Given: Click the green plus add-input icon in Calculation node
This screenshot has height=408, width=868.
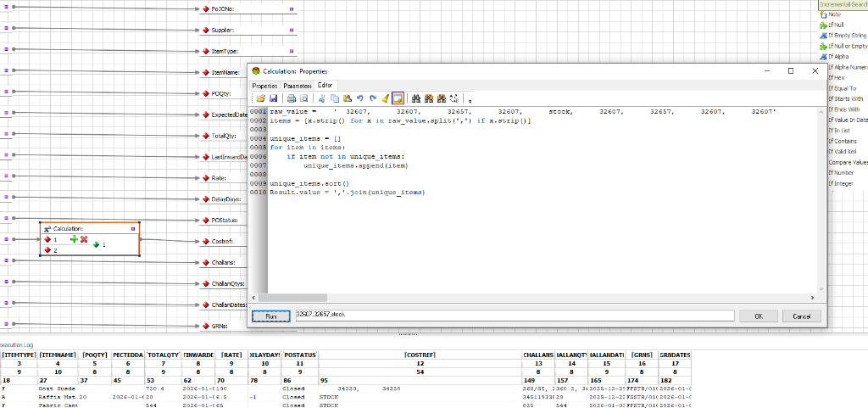Looking at the screenshot, I should tap(75, 239).
